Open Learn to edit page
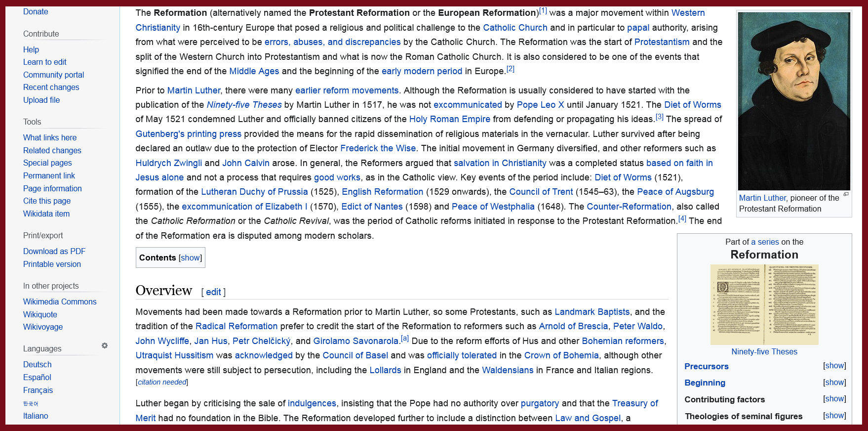Screen dimensions: 868x431 (x=45, y=62)
